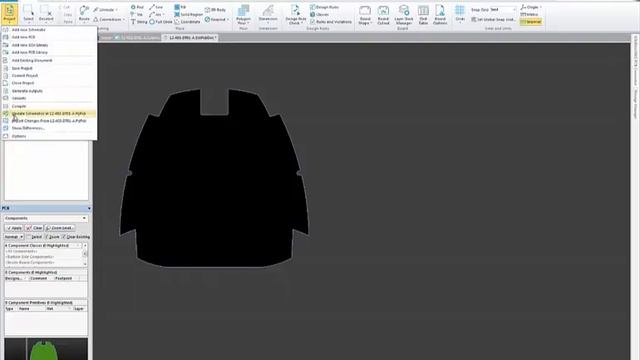Select the String text tool

point(139,22)
